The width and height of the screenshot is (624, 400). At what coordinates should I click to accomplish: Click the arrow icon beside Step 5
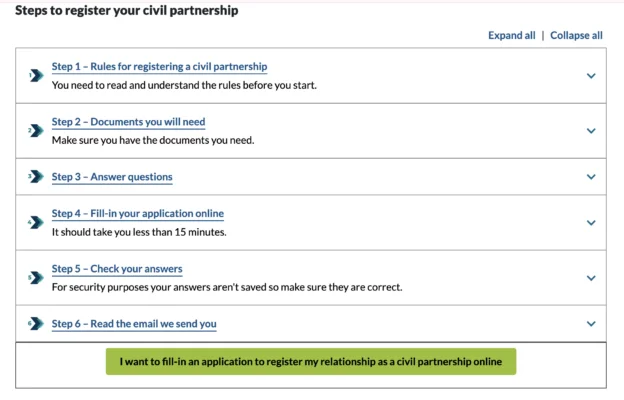tap(36, 277)
